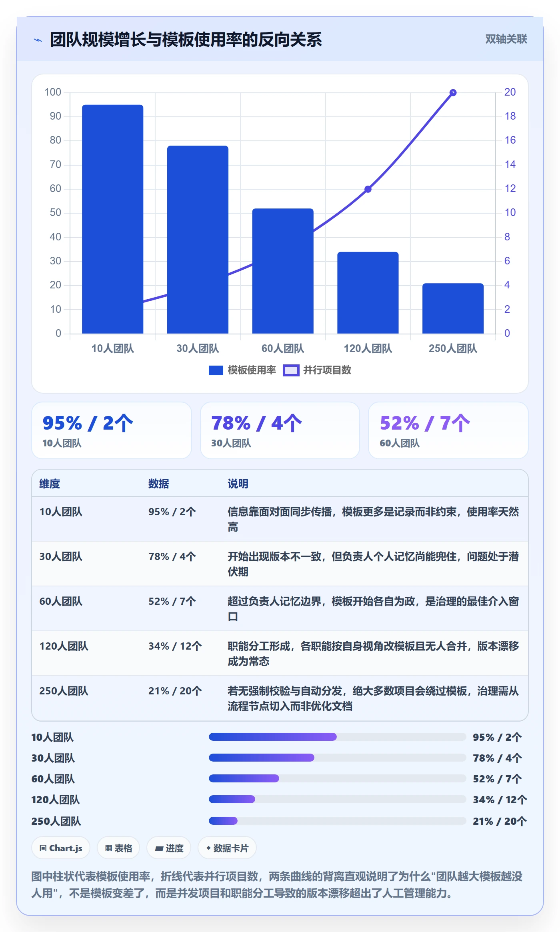Click the 数据 table column header

(x=159, y=484)
